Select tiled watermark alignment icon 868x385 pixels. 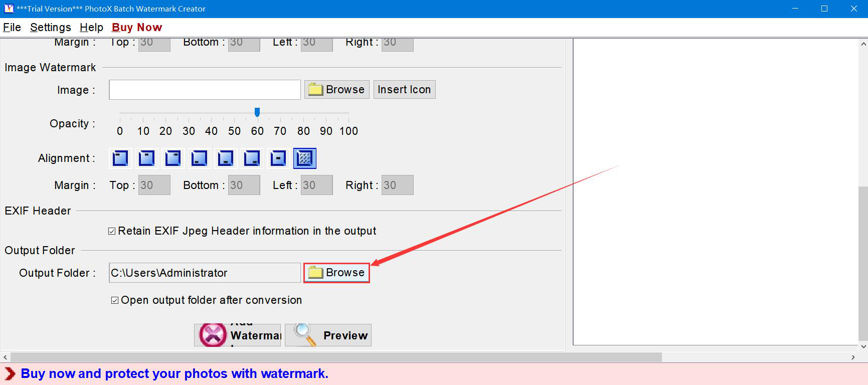pyautogui.click(x=305, y=158)
